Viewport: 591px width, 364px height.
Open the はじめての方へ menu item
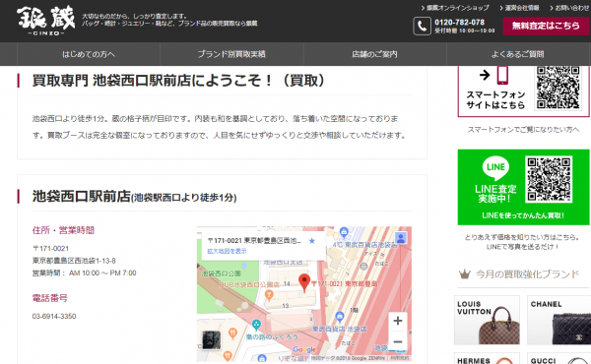tap(89, 54)
